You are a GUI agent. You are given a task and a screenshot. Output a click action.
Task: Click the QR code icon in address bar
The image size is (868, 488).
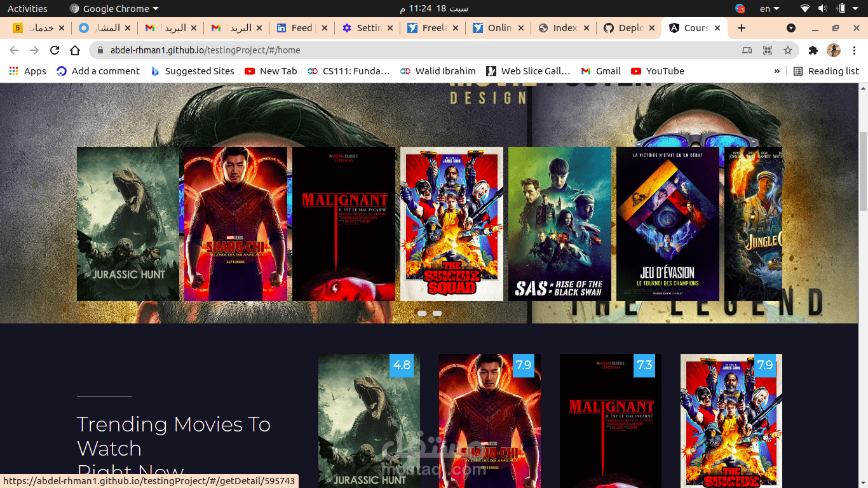click(768, 50)
